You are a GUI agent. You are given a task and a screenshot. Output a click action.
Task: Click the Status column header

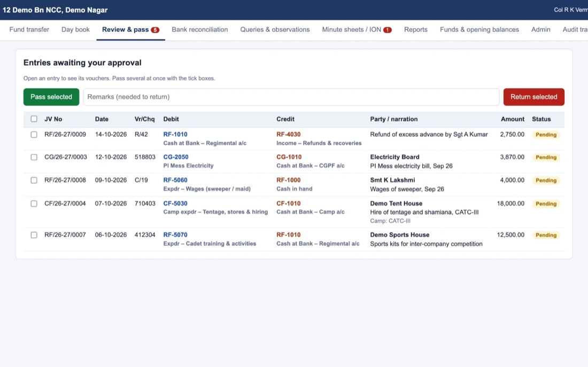pyautogui.click(x=541, y=119)
